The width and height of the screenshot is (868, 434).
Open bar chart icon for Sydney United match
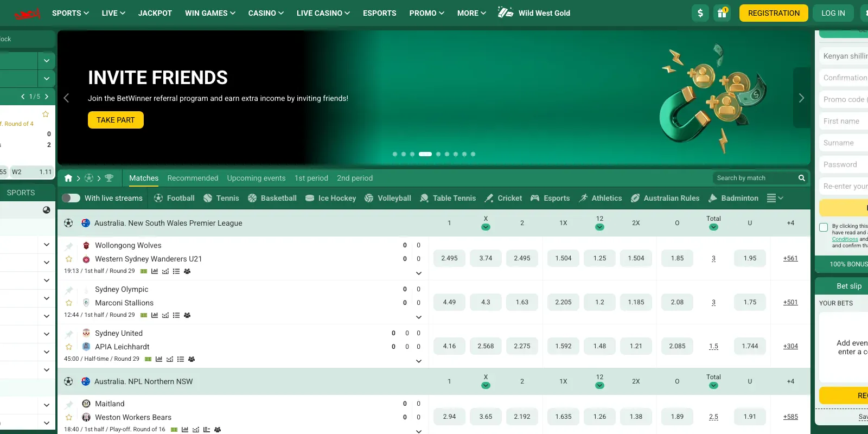159,359
